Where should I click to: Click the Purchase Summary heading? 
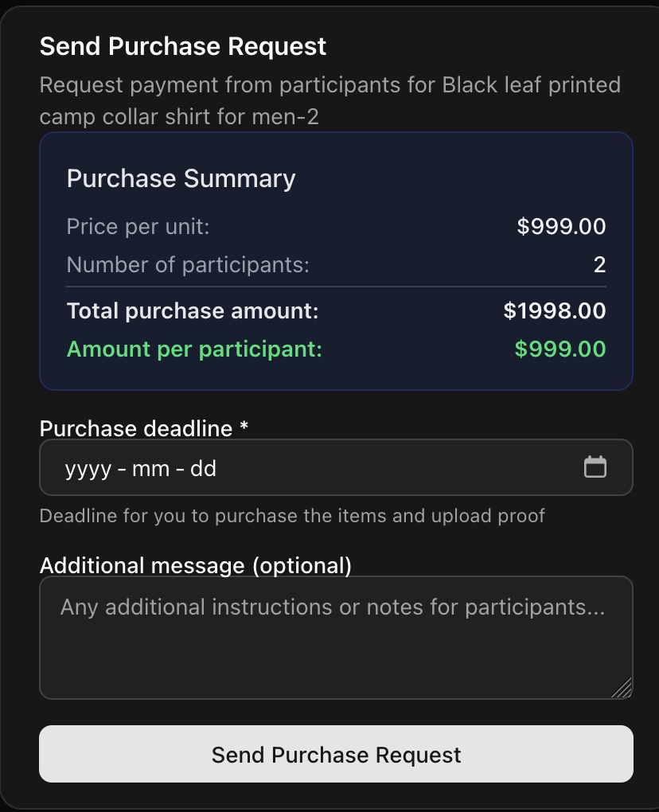pos(181,178)
